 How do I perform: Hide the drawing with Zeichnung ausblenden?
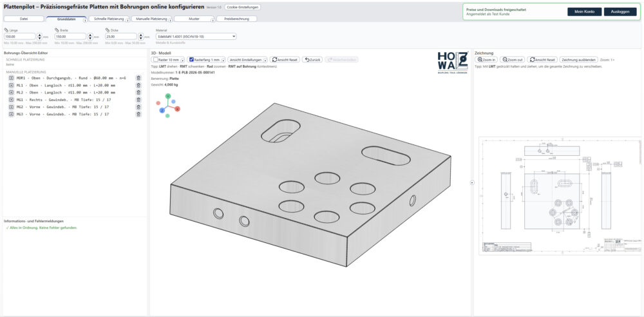point(578,60)
